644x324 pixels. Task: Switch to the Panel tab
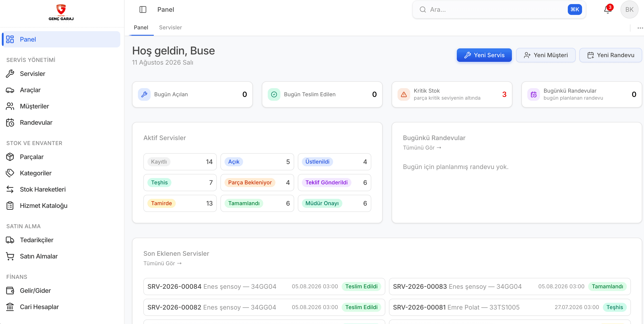(x=141, y=28)
